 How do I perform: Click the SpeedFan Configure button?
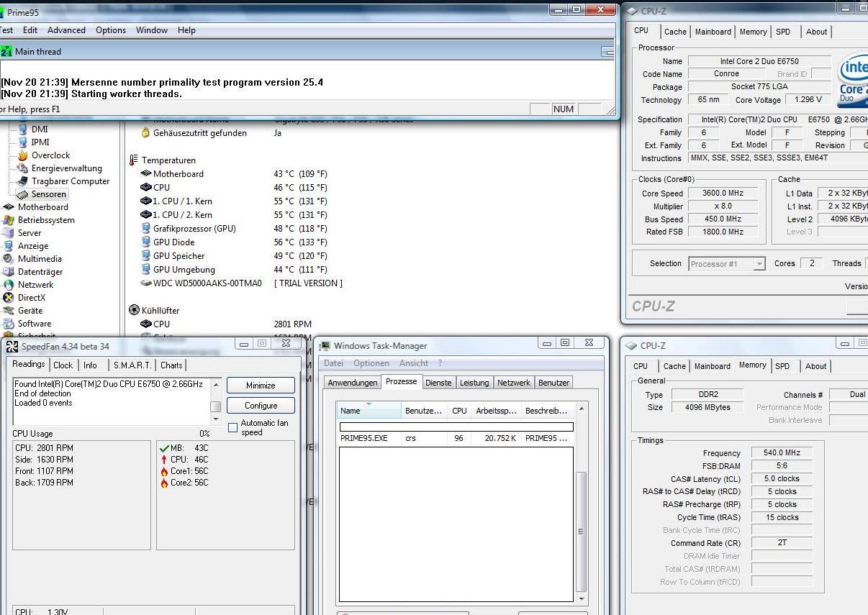(x=261, y=406)
